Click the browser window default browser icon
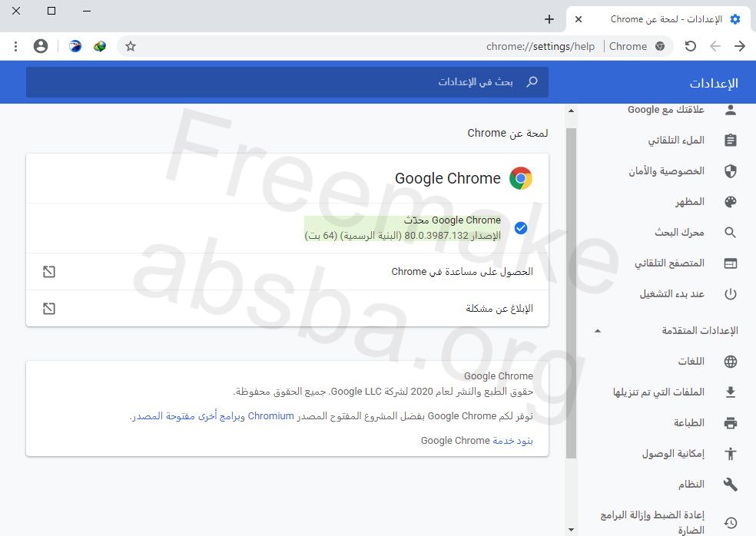Image resolution: width=756 pixels, height=536 pixels. pyautogui.click(x=731, y=263)
